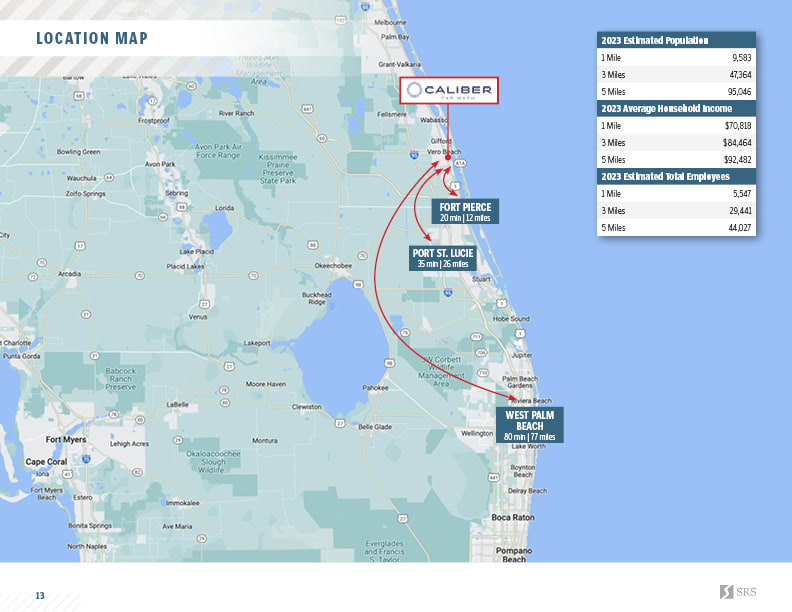Click the Bowling Green map label
792x612 pixels.
78,152
